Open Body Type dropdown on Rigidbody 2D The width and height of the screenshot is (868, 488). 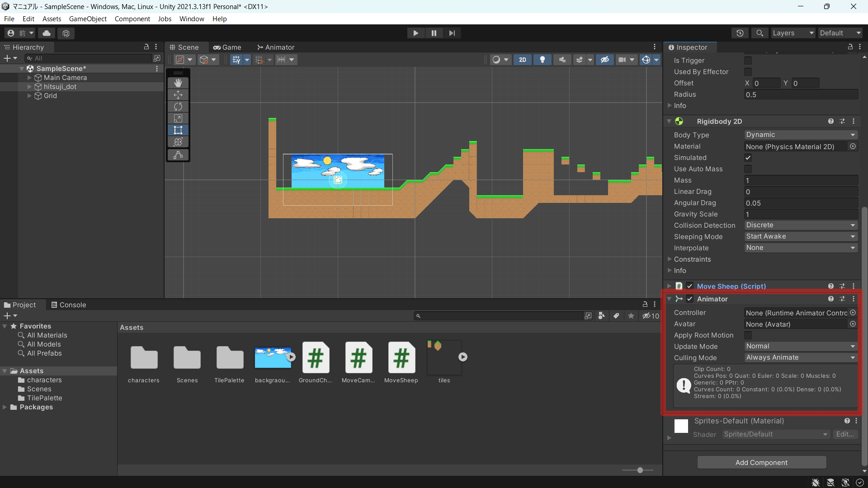tap(799, 134)
